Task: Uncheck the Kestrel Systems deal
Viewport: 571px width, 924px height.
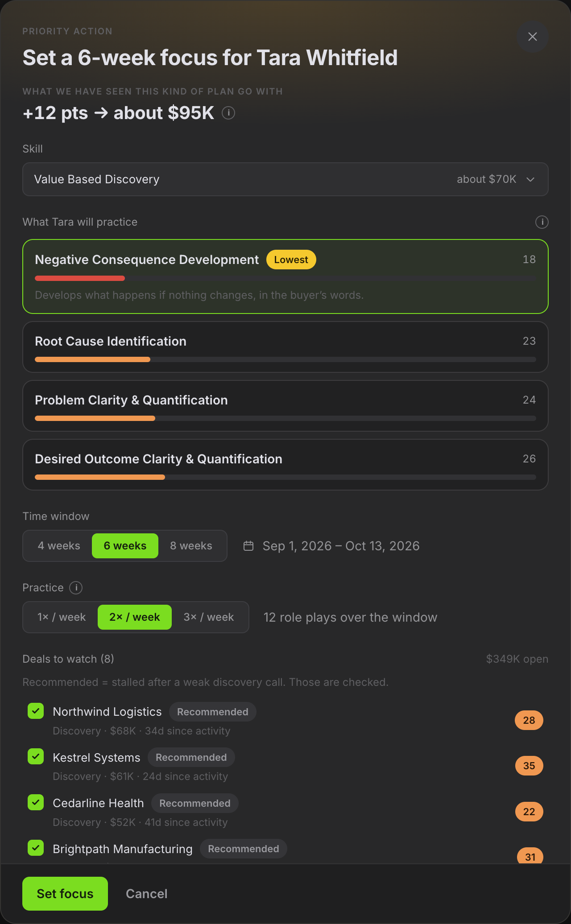Action: (36, 756)
